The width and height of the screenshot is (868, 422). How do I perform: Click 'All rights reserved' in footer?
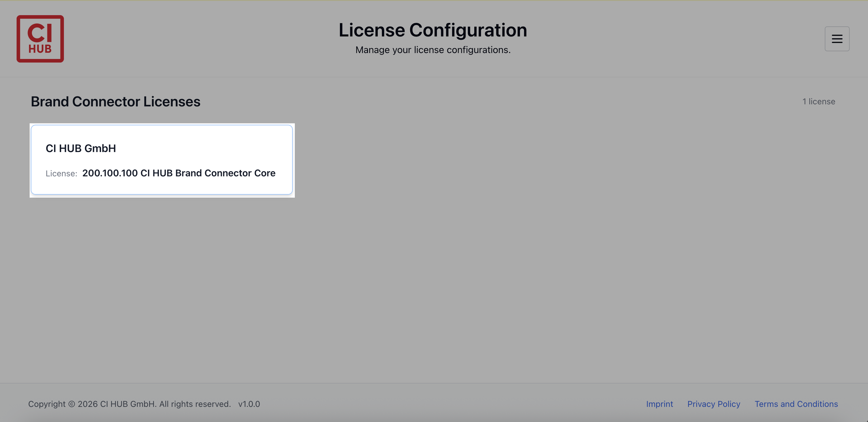(x=195, y=404)
